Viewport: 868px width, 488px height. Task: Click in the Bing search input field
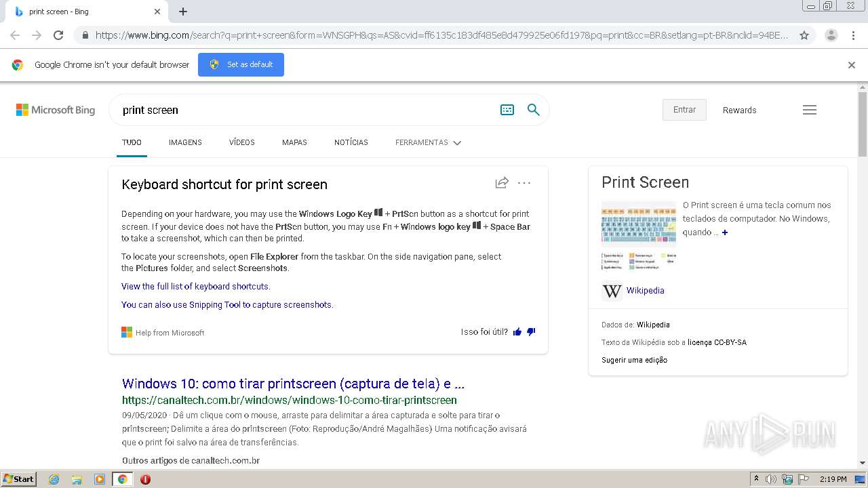tap(305, 110)
